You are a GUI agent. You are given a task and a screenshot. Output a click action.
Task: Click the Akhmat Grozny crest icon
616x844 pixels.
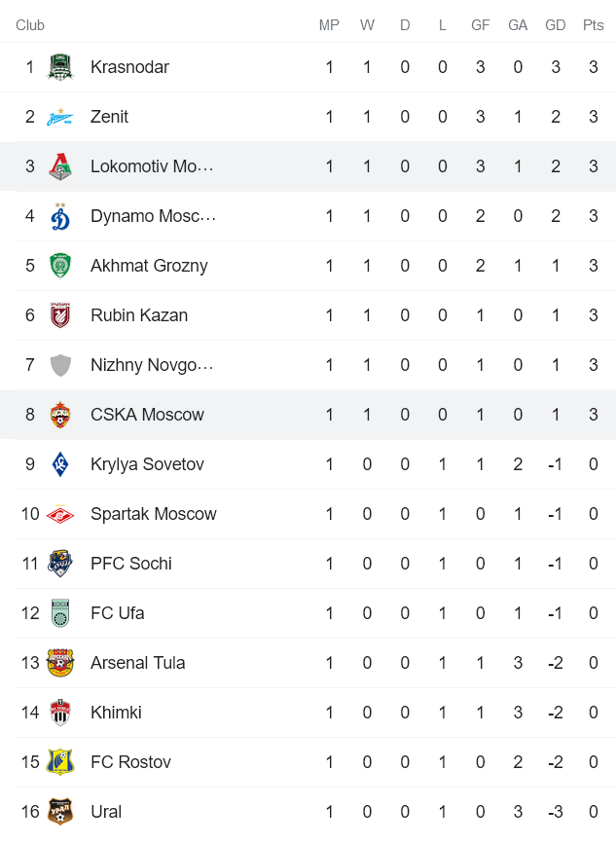pos(59,266)
